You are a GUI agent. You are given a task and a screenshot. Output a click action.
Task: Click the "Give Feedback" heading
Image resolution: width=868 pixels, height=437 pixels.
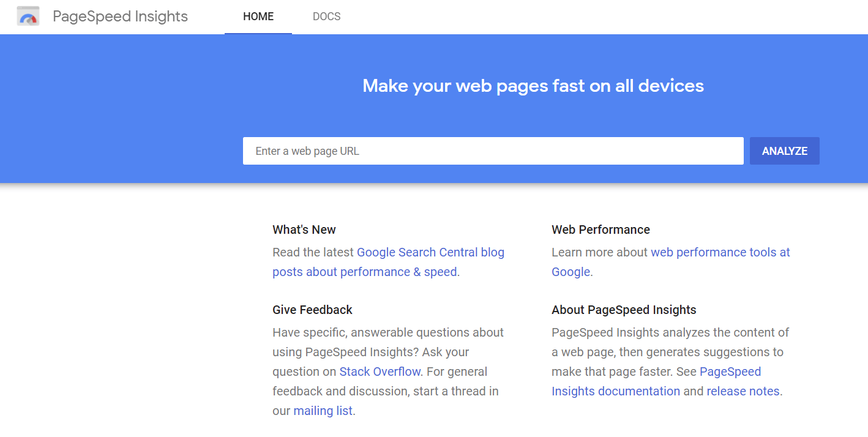coord(312,310)
